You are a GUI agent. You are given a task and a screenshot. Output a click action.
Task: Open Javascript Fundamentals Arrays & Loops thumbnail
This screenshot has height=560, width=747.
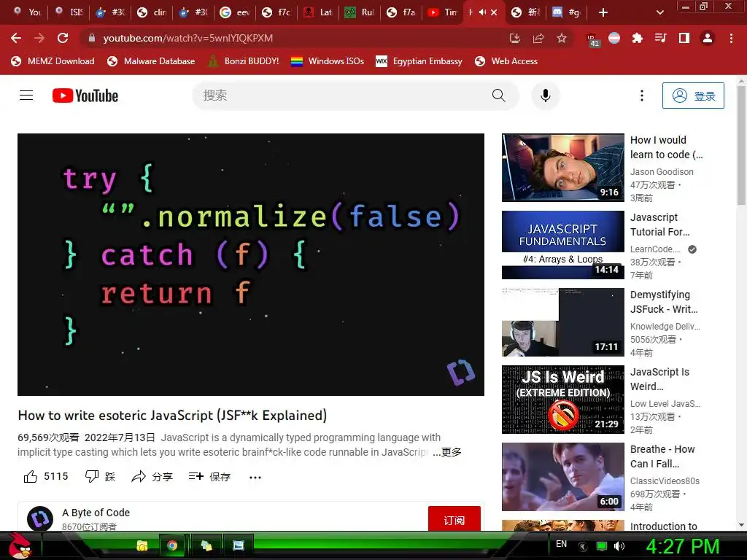coord(563,245)
